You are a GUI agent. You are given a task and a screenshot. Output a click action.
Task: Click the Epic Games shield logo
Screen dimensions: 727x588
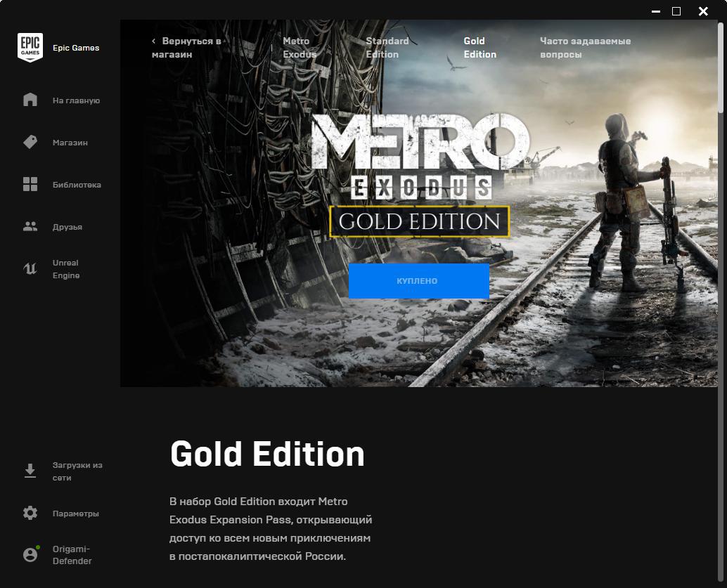pos(30,47)
